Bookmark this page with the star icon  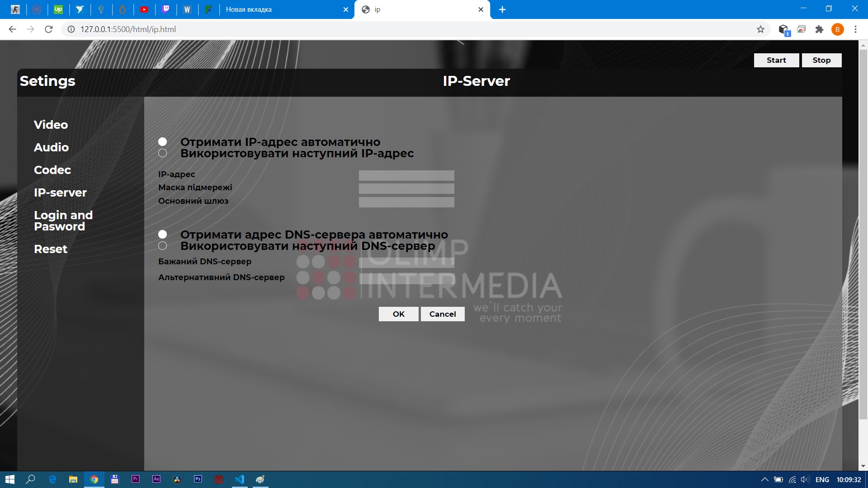(x=760, y=29)
